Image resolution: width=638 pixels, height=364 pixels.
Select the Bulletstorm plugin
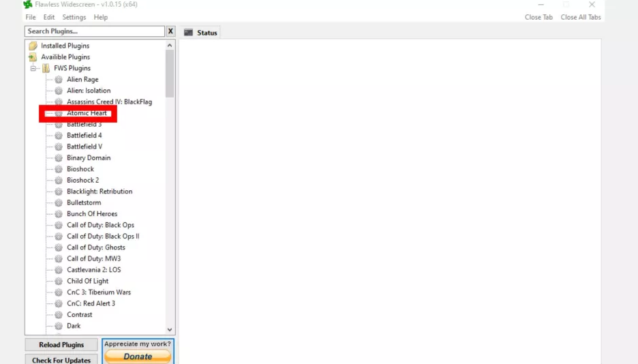[84, 202]
